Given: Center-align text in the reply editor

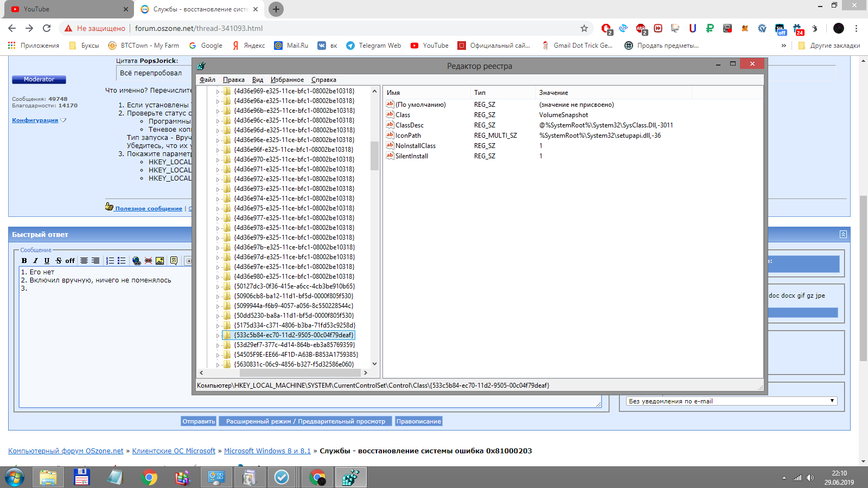Looking at the screenshot, I should click(84, 261).
